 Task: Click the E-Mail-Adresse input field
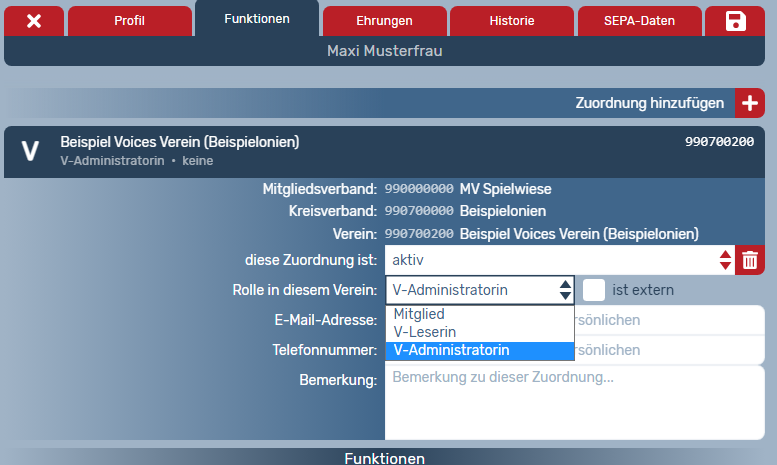point(668,320)
